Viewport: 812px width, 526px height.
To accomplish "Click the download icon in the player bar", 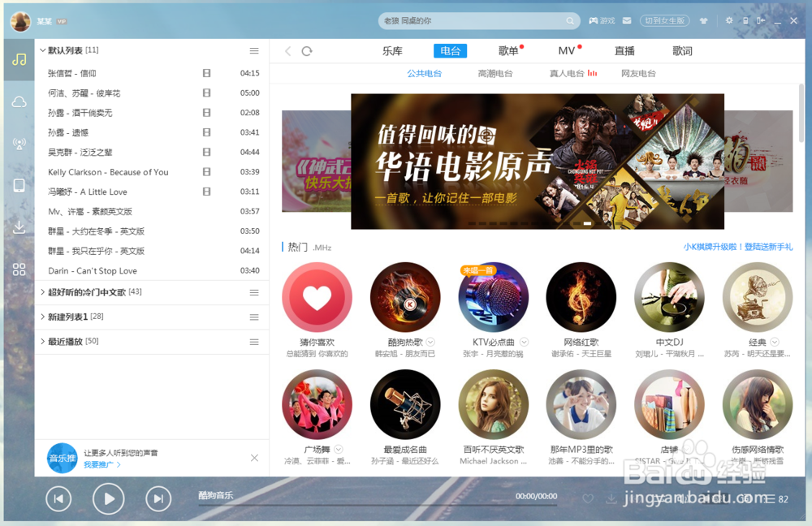I will pos(611,498).
